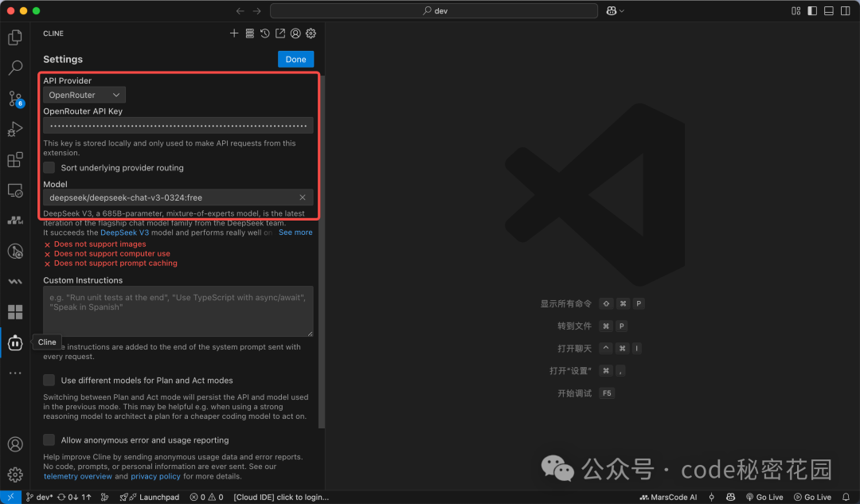Pop out Cline into the editor
The width and height of the screenshot is (860, 504).
pyautogui.click(x=279, y=33)
